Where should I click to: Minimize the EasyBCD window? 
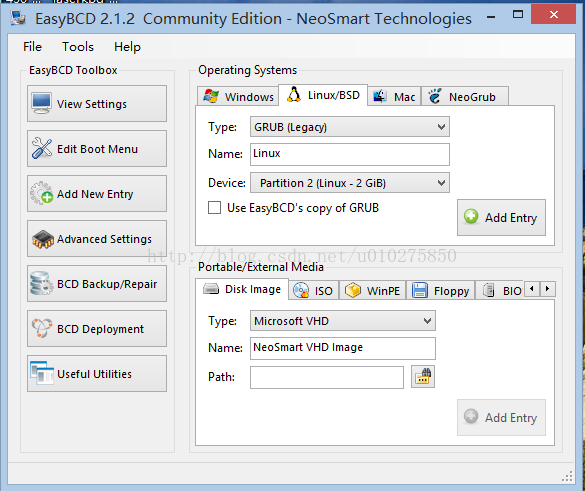pyautogui.click(x=491, y=16)
